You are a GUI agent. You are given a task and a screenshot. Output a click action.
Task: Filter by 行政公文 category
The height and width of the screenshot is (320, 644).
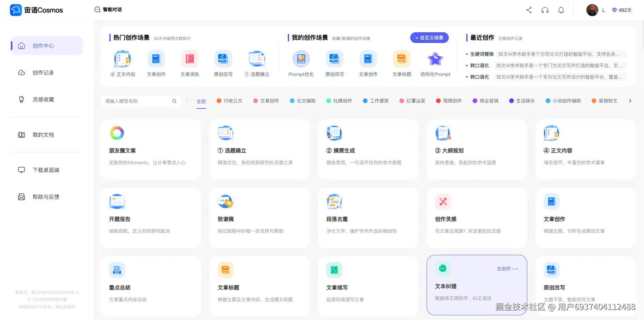tap(230, 101)
